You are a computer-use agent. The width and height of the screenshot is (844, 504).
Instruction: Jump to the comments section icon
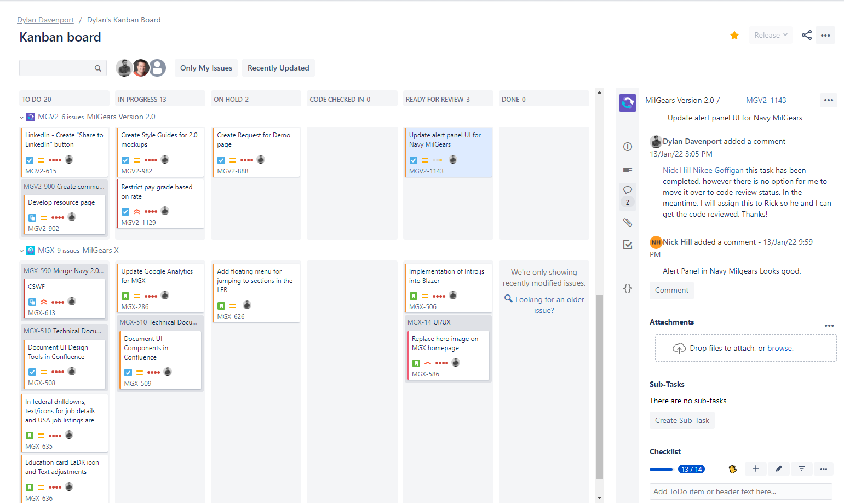coord(628,190)
